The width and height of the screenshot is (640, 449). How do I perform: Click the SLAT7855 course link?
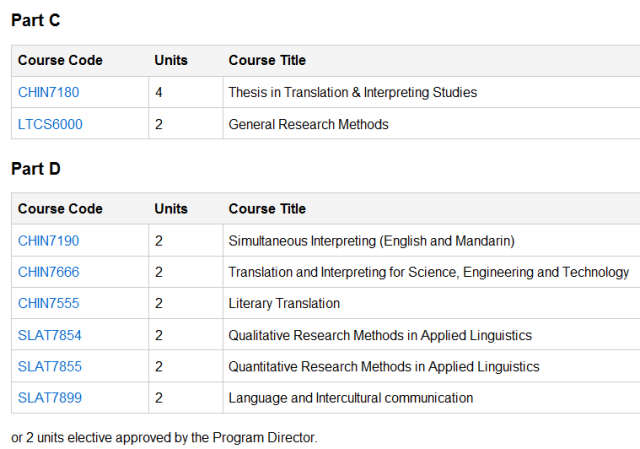pos(50,366)
